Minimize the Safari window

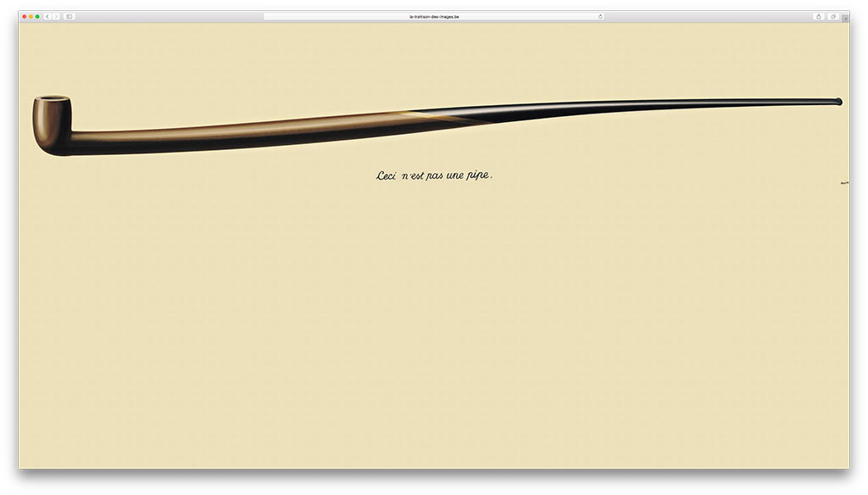(31, 16)
